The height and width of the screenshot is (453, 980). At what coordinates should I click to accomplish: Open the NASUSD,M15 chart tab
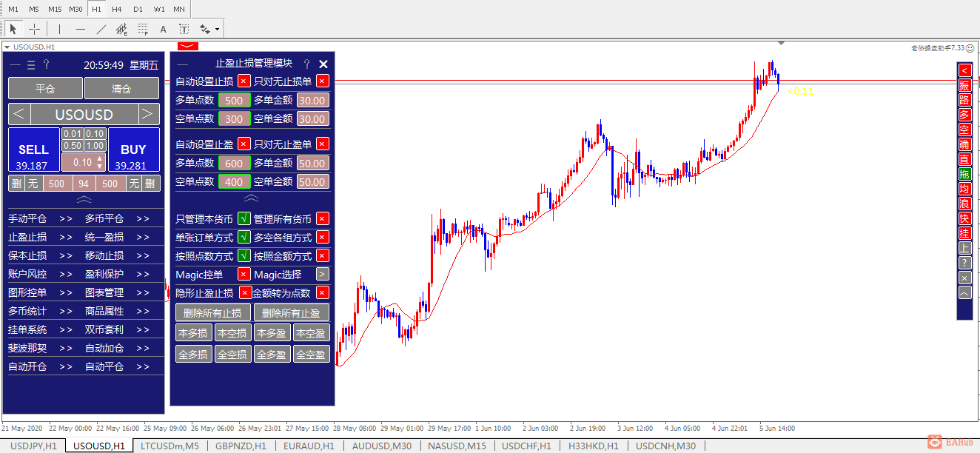[457, 446]
